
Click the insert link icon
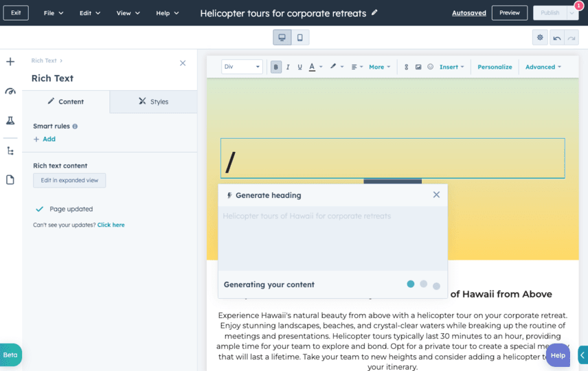(x=406, y=67)
